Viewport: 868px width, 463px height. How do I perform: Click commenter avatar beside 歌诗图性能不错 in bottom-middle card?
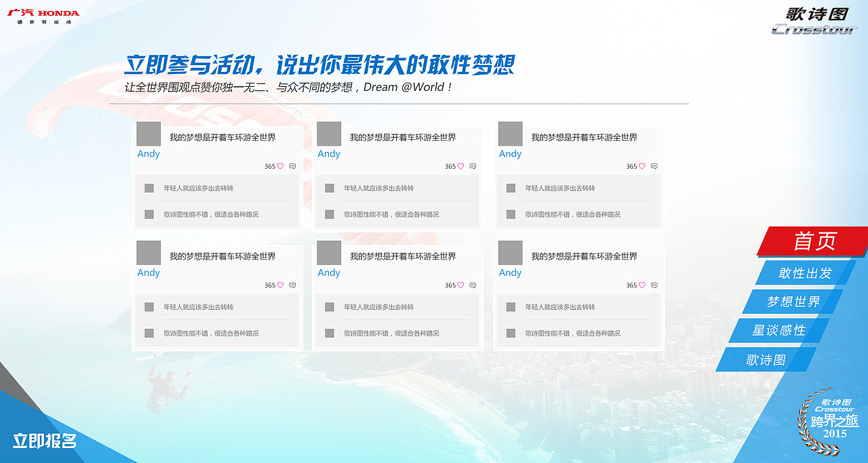tap(330, 334)
